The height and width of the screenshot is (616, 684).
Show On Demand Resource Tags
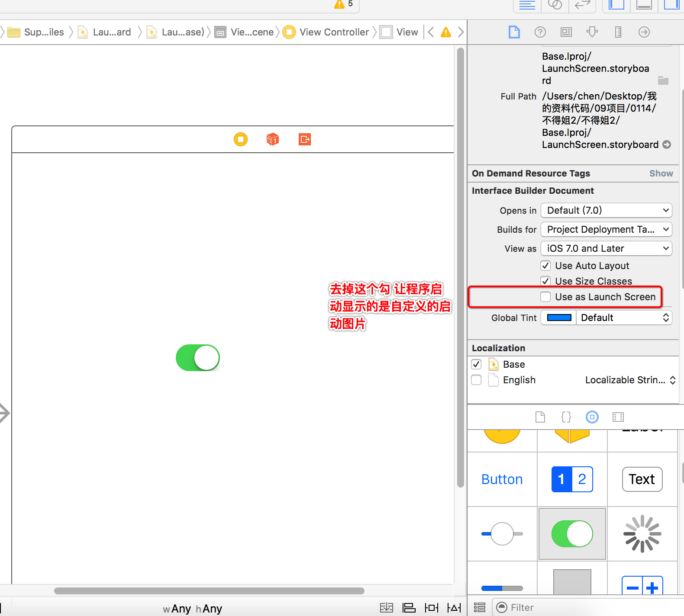pyautogui.click(x=661, y=173)
